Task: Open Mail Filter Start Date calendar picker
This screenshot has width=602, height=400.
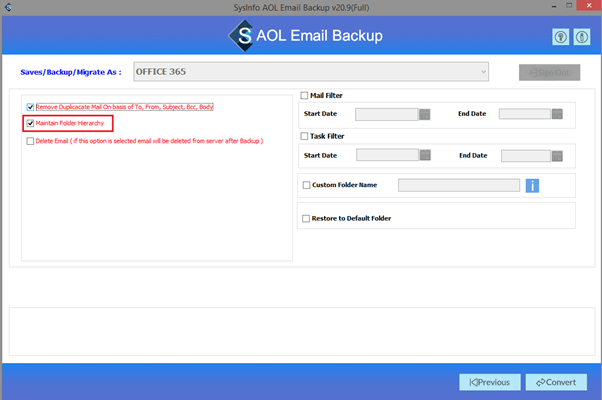Action: click(425, 114)
